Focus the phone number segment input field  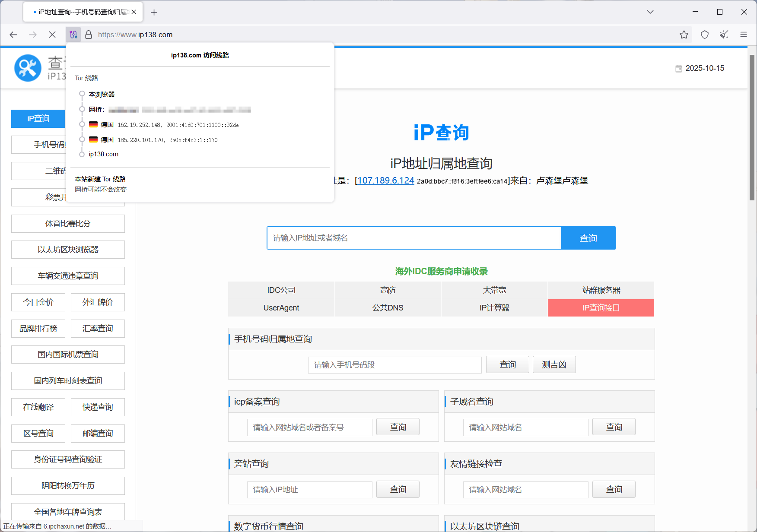394,365
